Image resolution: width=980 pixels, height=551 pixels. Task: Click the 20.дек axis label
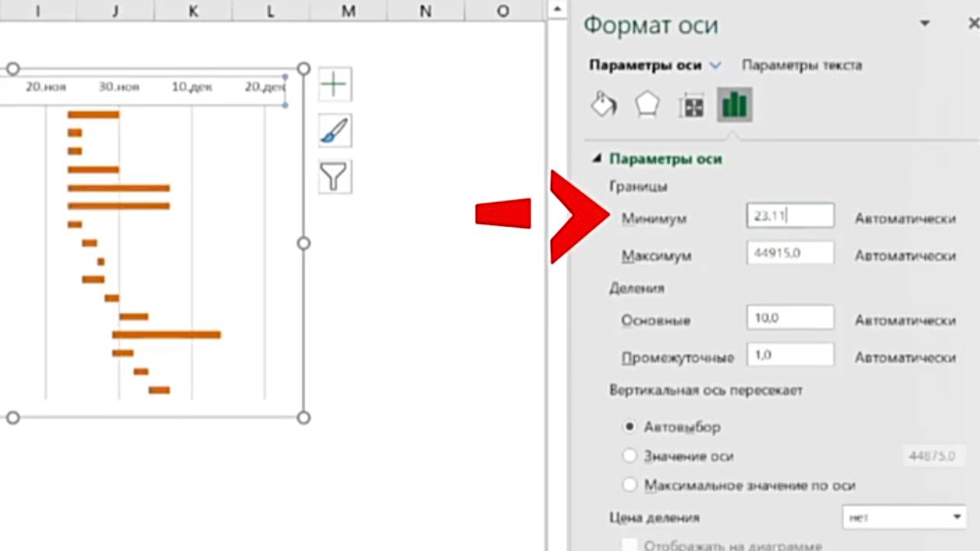(265, 87)
